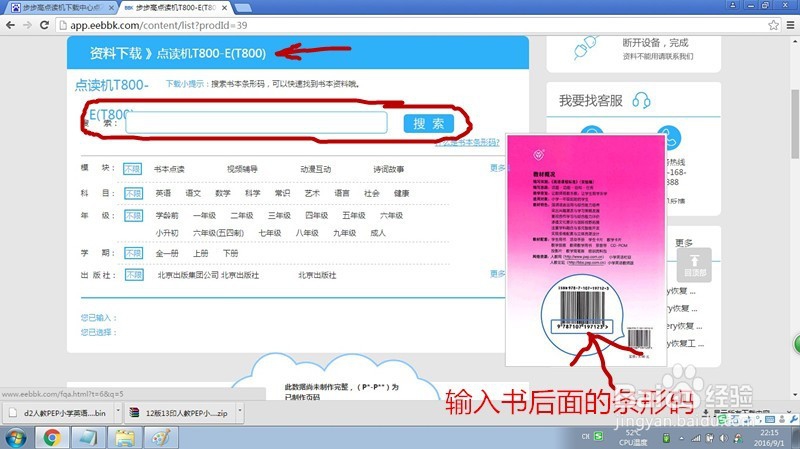Expand 更多 in the 出版社 row
The width and height of the screenshot is (800, 449).
[497, 274]
